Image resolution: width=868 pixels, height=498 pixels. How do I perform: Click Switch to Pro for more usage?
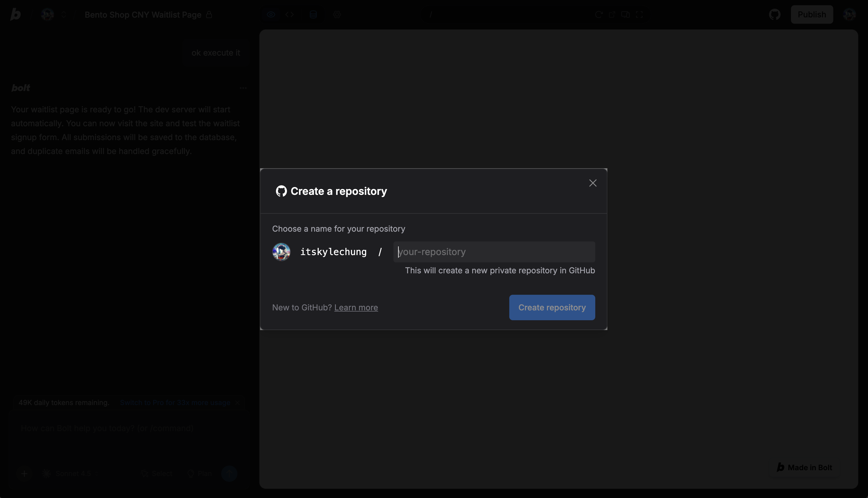175,402
